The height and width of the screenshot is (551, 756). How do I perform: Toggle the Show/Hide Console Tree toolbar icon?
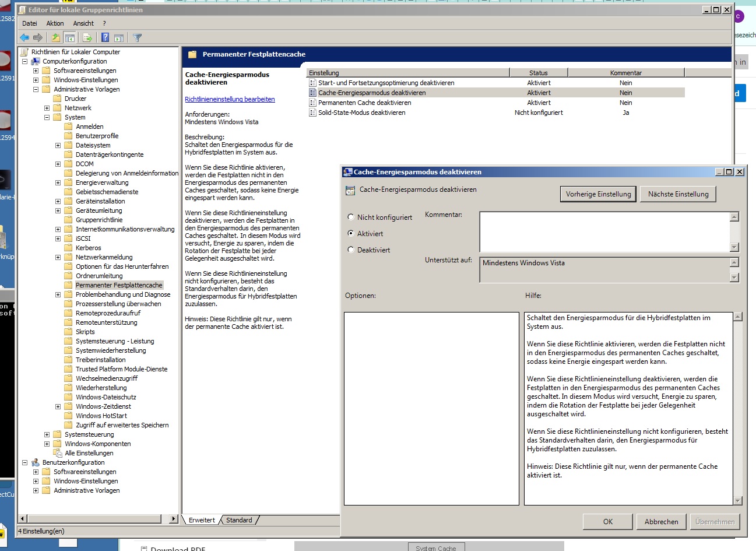[x=70, y=38]
